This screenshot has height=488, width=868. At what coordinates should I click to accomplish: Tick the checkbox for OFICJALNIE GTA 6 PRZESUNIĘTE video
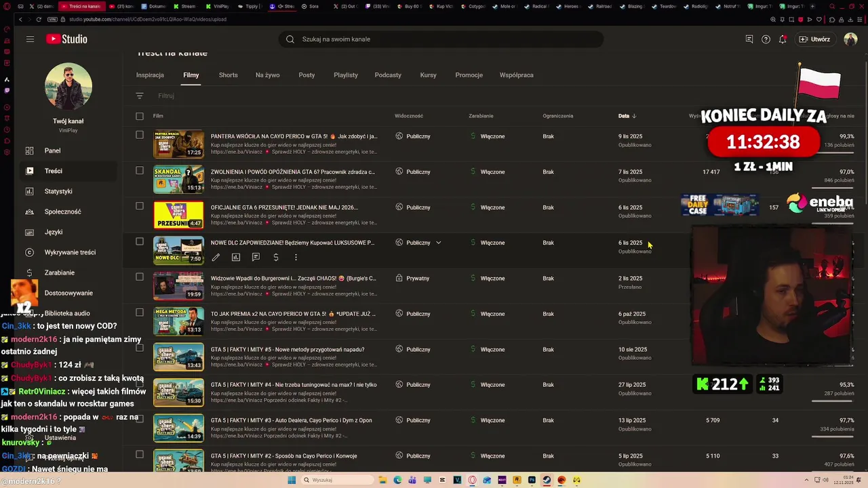(140, 206)
